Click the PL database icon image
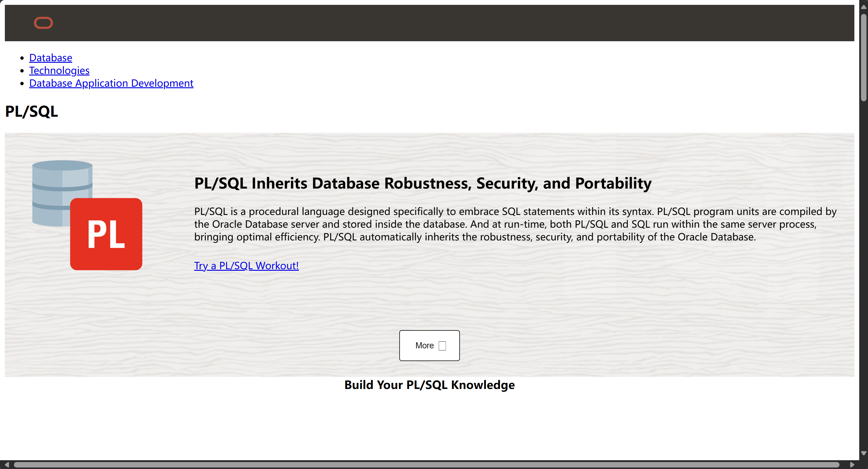The height and width of the screenshot is (469, 868). pyautogui.click(x=87, y=215)
